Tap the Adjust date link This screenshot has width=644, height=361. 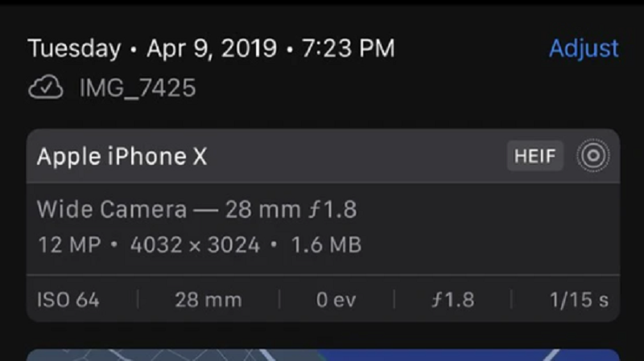pos(584,48)
